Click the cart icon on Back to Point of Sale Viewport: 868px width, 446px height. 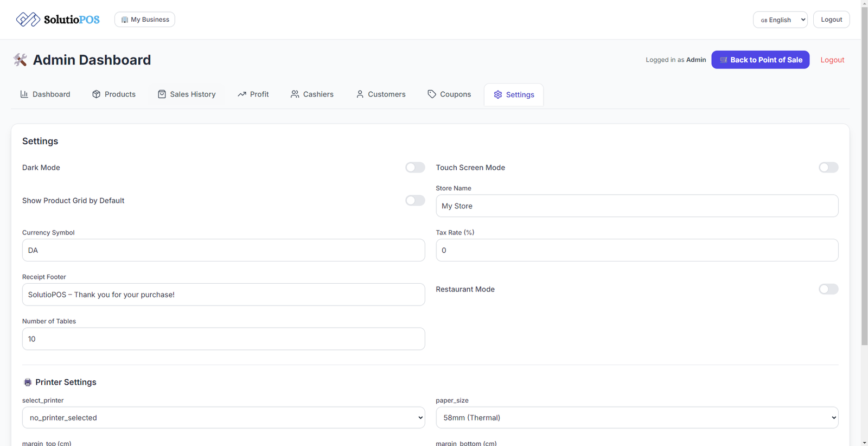(723, 60)
